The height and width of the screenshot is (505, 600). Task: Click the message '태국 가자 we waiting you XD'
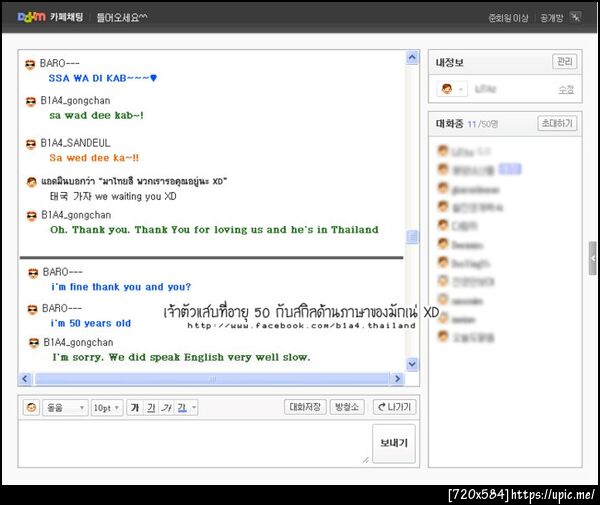(x=113, y=196)
